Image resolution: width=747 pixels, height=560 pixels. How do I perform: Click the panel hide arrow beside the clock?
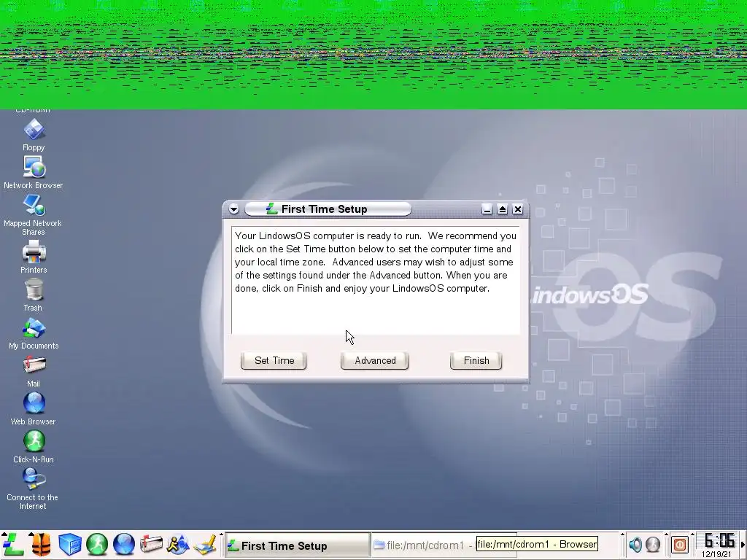point(743,545)
